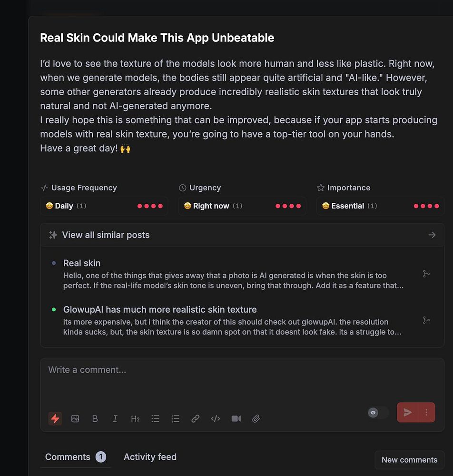Open the New comments sort button
453x476 pixels.
[x=409, y=459]
